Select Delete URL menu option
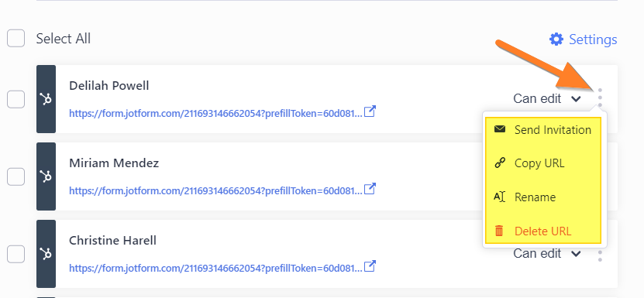 [x=543, y=231]
